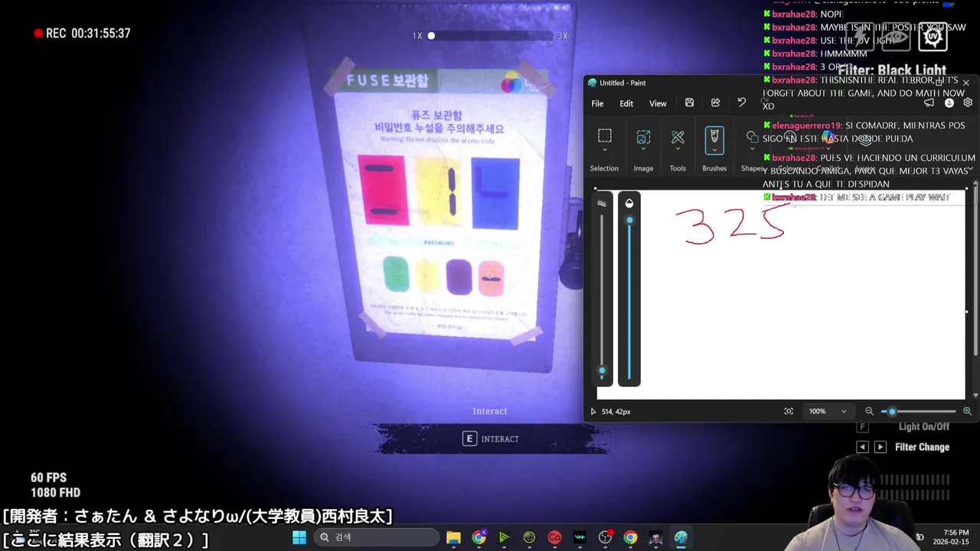This screenshot has height=551, width=980.
Task: Open OBS Studio from the taskbar
Action: tap(605, 537)
